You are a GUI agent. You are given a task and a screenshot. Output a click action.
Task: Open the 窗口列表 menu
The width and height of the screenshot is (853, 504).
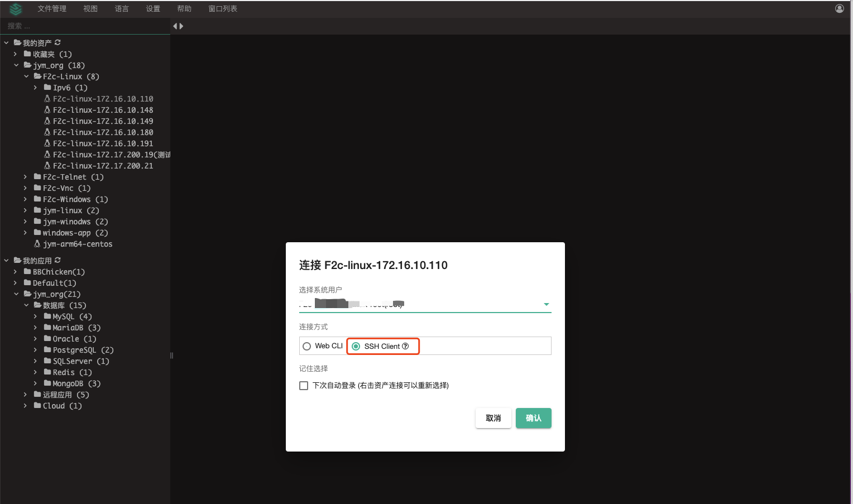(x=222, y=8)
